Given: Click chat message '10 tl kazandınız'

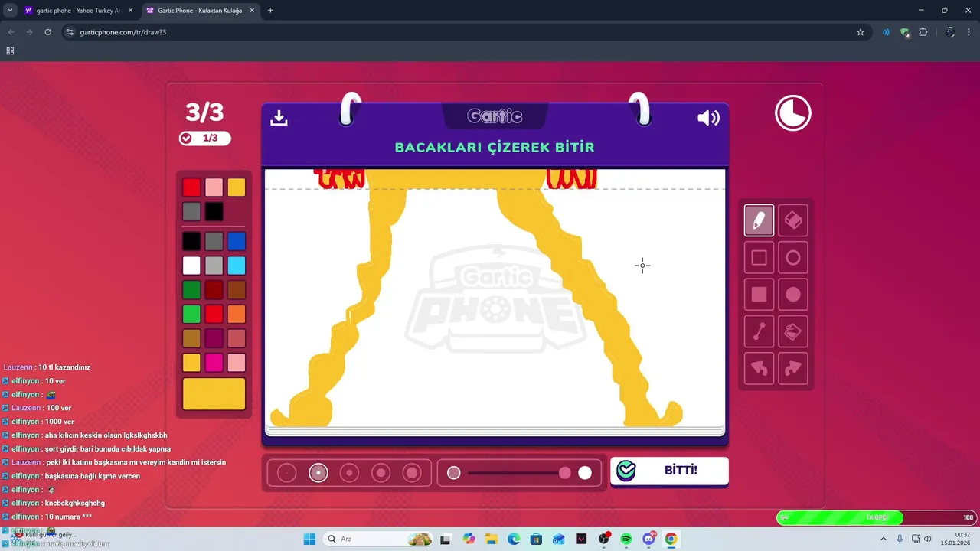Looking at the screenshot, I should (x=64, y=367).
